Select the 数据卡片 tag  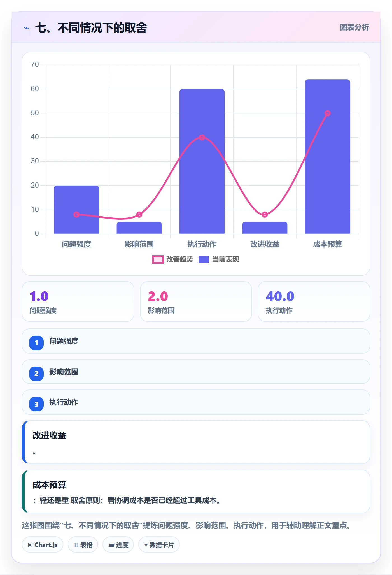pos(159,545)
